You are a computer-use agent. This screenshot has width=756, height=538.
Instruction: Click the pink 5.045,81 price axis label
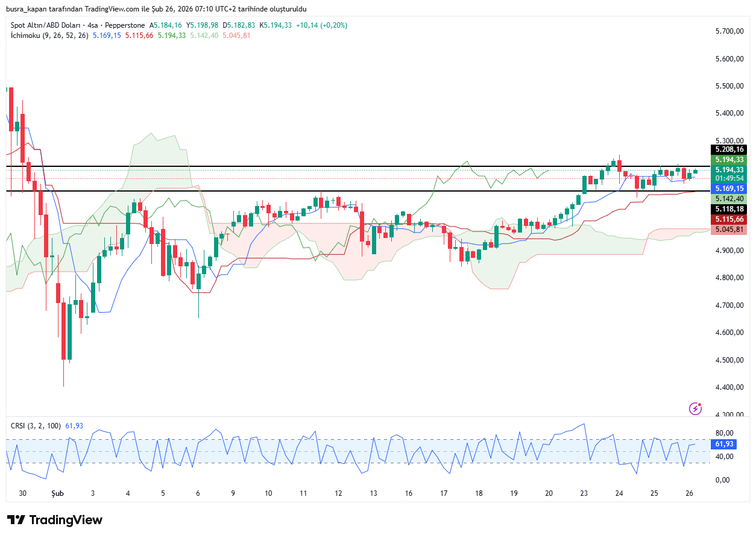coord(729,230)
